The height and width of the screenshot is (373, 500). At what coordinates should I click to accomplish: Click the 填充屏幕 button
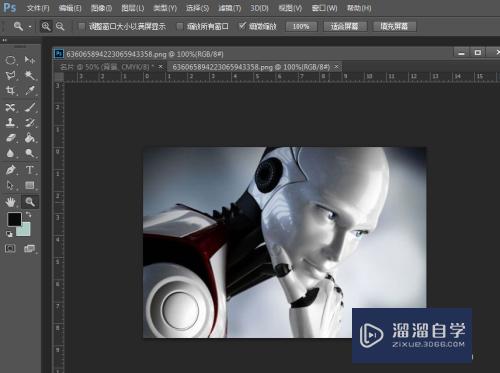pos(395,26)
